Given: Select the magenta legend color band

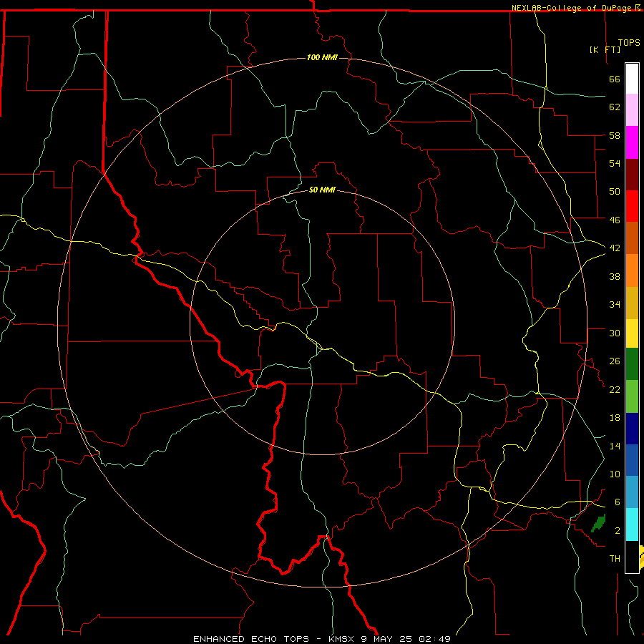Looking at the screenshot, I should (x=632, y=142).
